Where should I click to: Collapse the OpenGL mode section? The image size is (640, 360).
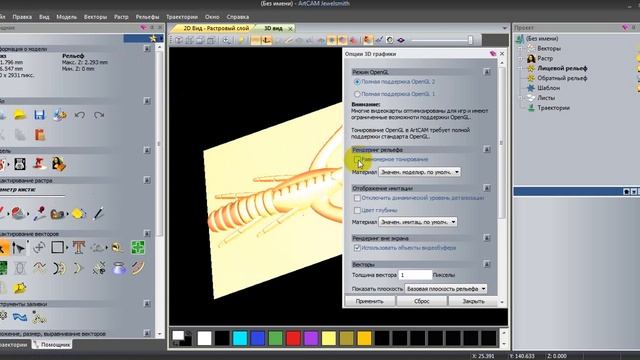click(x=487, y=72)
